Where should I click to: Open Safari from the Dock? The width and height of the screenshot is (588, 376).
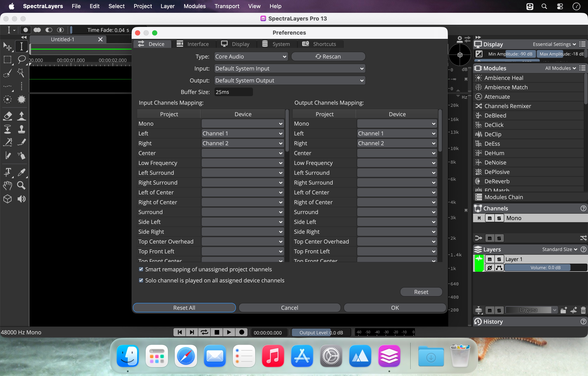(186, 356)
